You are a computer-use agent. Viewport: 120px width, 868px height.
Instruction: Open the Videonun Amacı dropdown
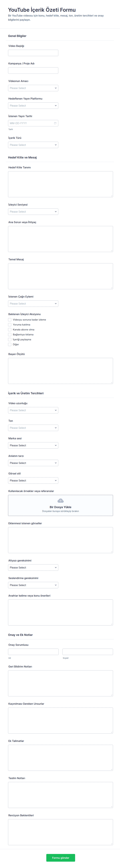(x=33, y=88)
